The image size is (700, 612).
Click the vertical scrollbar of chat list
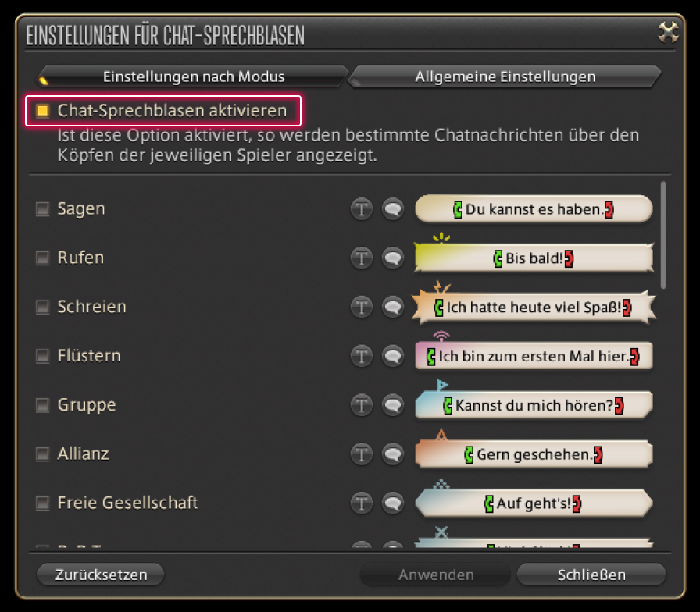point(664,235)
